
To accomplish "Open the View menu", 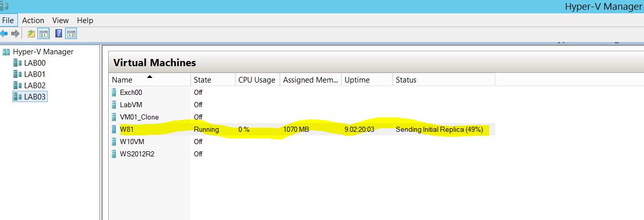I will pyautogui.click(x=60, y=21).
